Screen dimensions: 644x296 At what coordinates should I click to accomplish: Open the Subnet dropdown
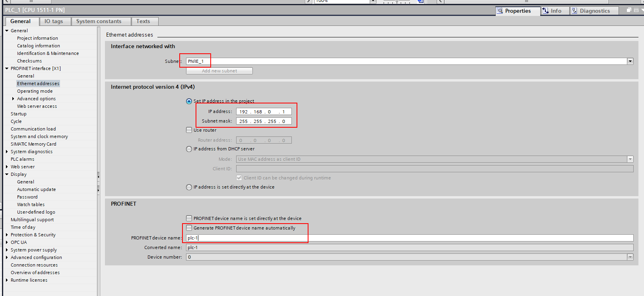[x=630, y=61]
